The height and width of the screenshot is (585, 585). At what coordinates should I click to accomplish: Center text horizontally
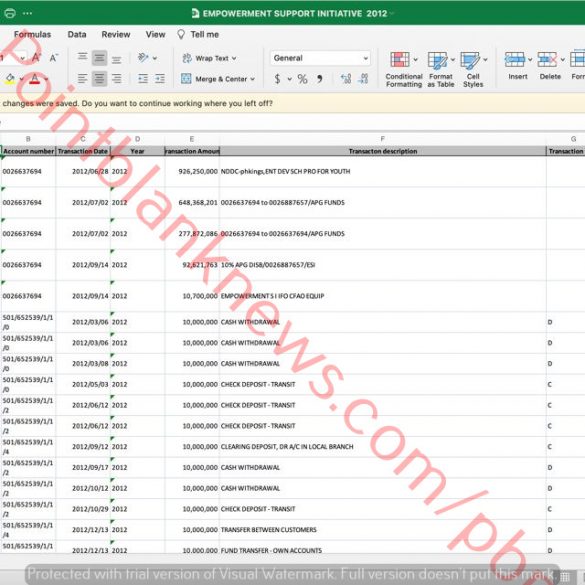99,79
